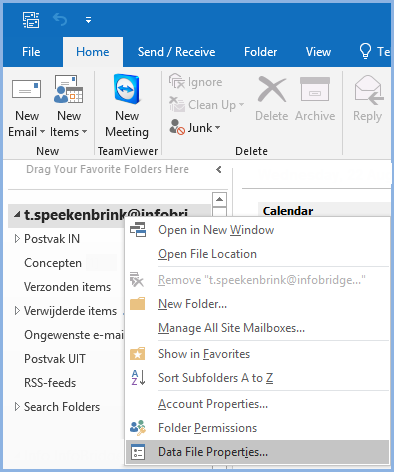394x472 pixels.
Task: Open the RSS-feeds folder
Action: point(50,383)
